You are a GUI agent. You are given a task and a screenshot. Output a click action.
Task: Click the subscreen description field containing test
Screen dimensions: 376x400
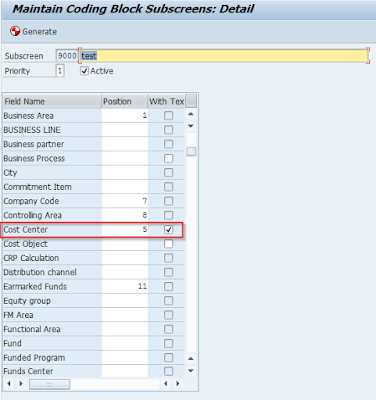click(x=224, y=56)
